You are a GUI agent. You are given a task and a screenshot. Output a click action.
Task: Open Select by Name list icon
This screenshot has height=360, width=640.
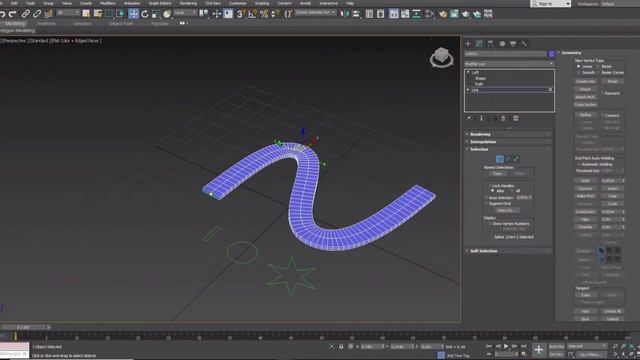(x=98, y=14)
